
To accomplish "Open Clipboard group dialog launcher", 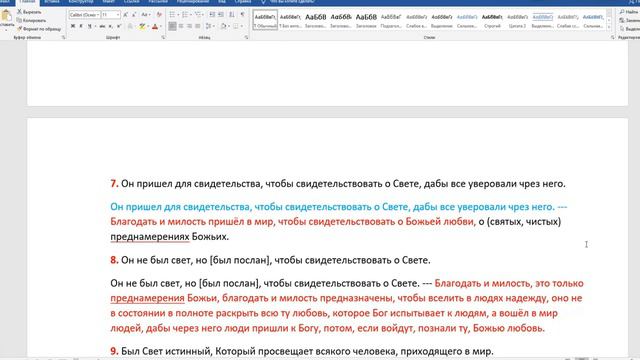I will tap(63, 38).
